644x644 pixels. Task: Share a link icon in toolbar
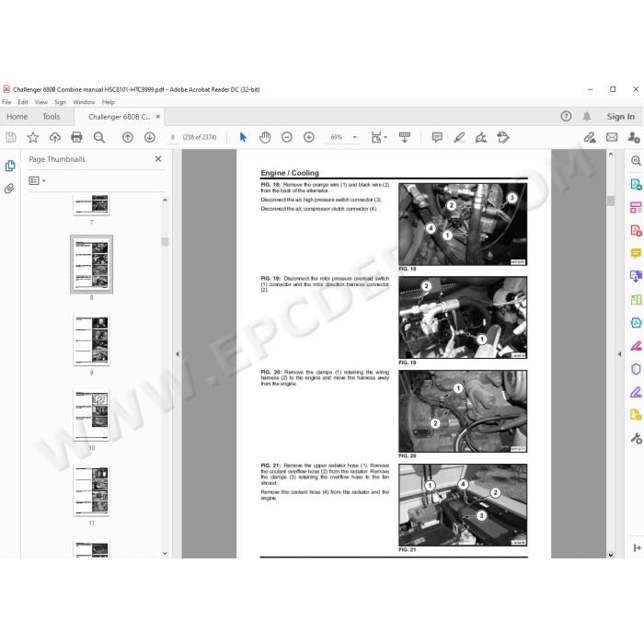[x=590, y=137]
